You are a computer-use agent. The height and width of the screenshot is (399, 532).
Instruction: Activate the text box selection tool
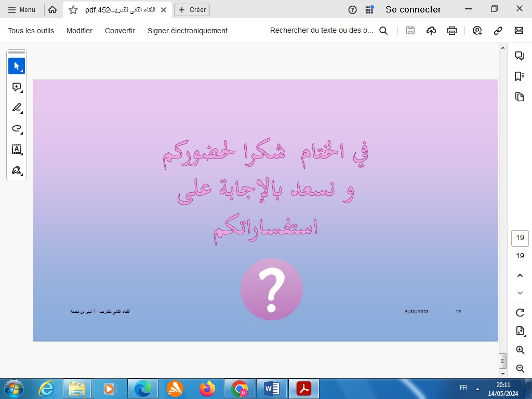point(17,150)
